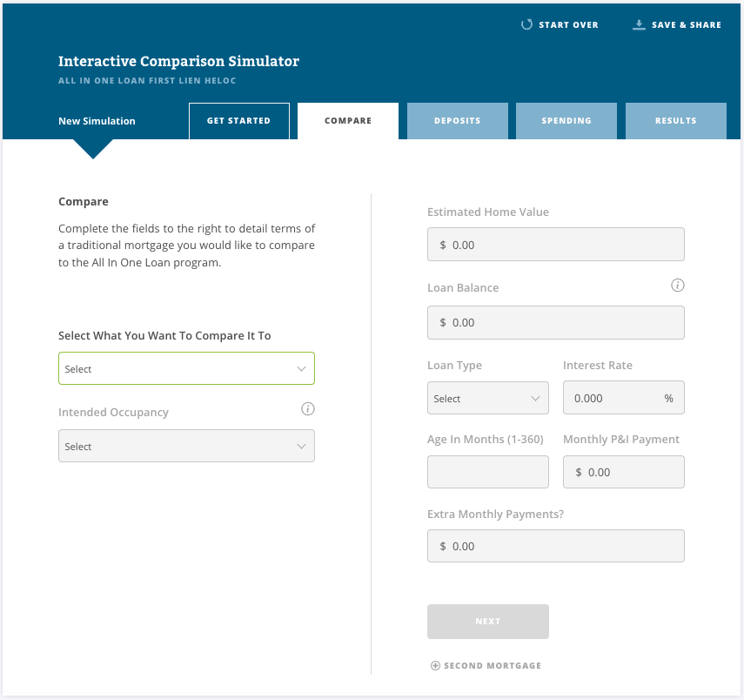
Task: Click into the Loan Balance field
Action: click(556, 322)
